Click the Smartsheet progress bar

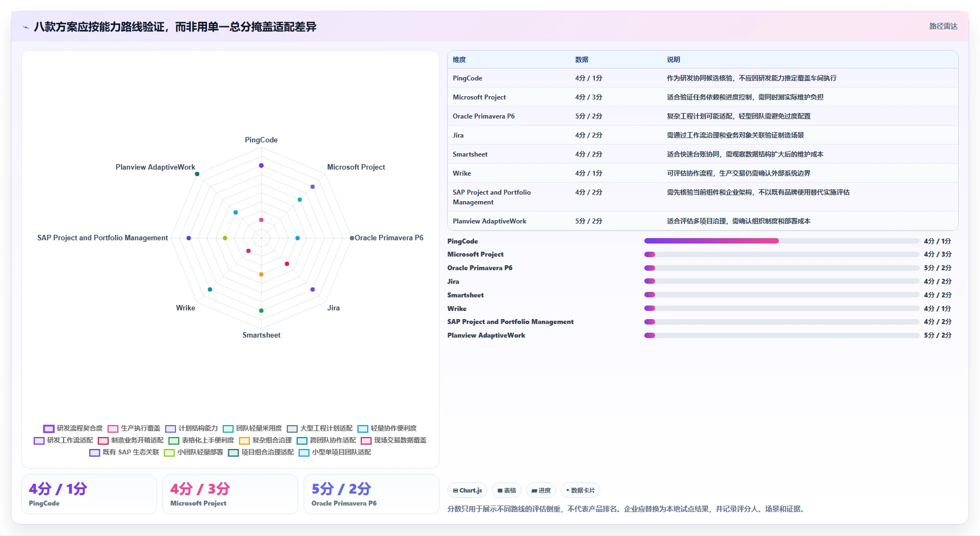pyautogui.click(x=782, y=295)
